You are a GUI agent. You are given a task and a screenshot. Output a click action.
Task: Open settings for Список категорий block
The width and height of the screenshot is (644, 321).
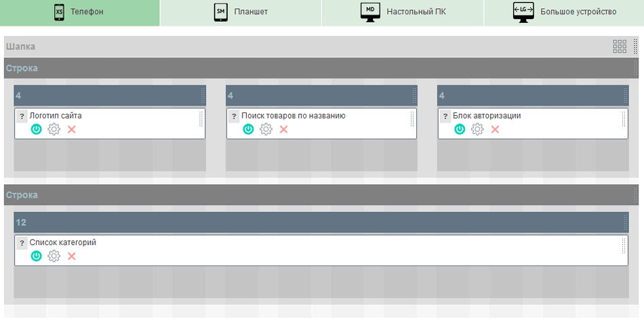tap(54, 256)
